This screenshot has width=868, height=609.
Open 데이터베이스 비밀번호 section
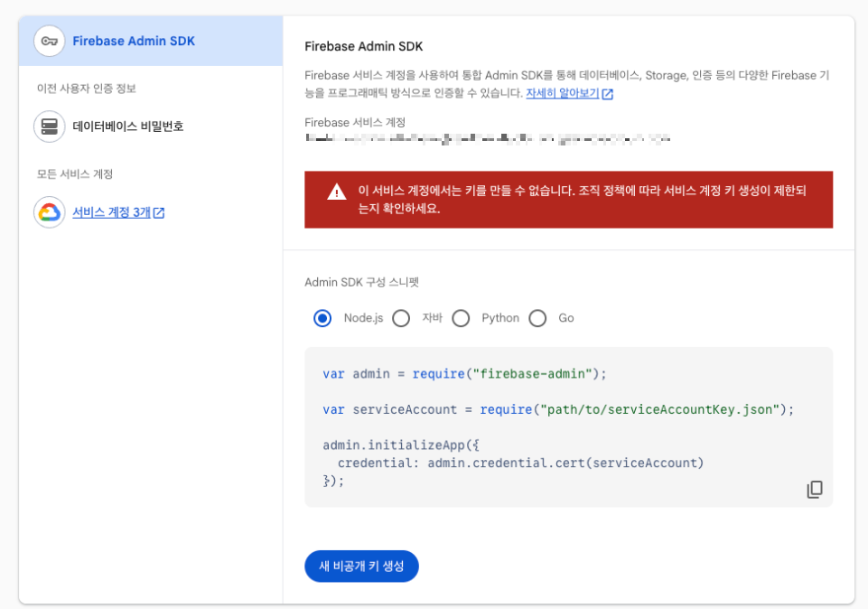click(128, 126)
